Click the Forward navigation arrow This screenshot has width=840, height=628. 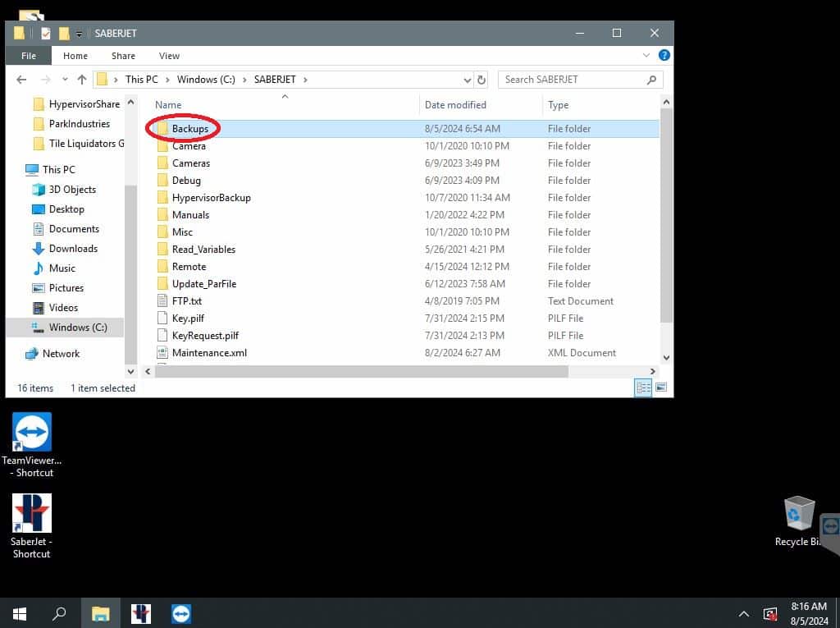pyautogui.click(x=46, y=80)
